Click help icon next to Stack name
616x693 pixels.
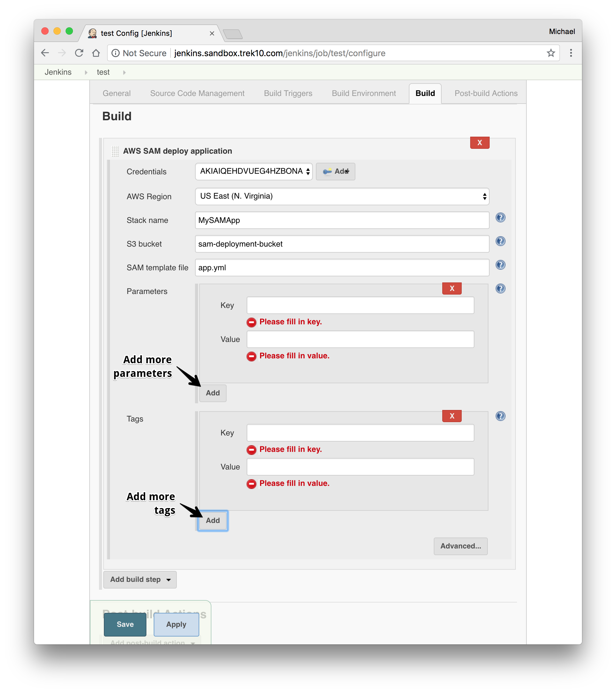[500, 218]
